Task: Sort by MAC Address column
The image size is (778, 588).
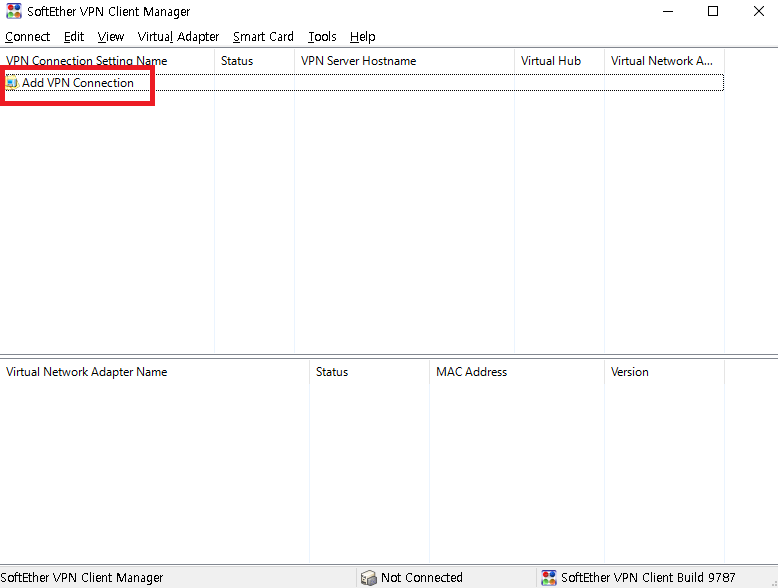Action: tap(517, 372)
